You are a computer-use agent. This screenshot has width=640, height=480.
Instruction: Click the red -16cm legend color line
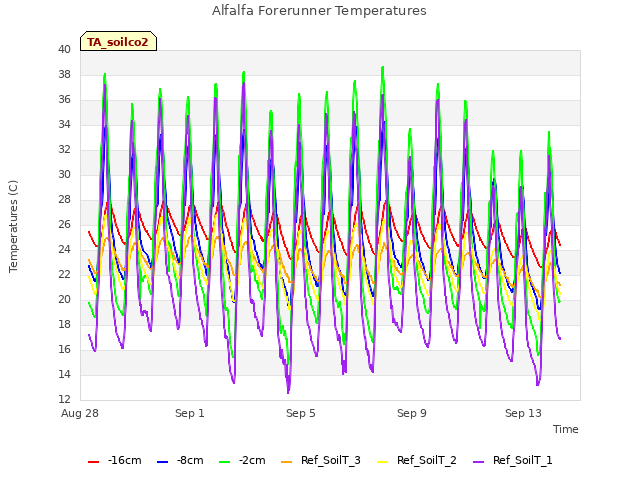pos(93,462)
